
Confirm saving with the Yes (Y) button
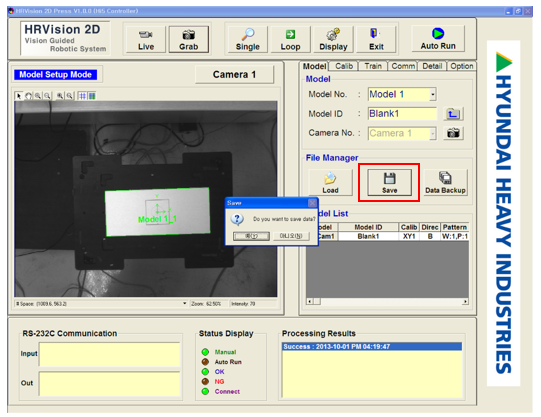[251, 236]
